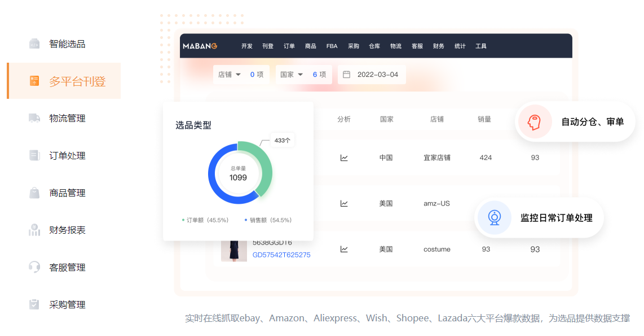Open the 客服 top menu
This screenshot has height=336, width=644.
point(417,46)
